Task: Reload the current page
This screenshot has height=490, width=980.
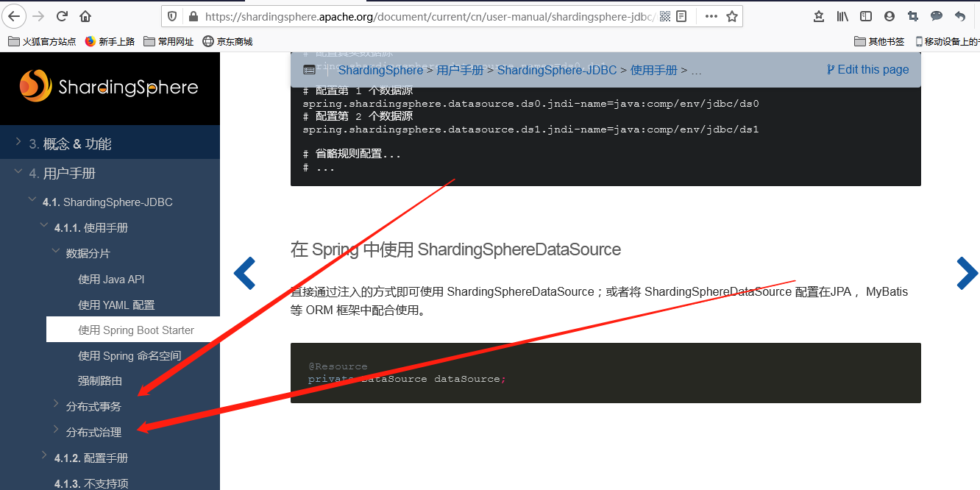Action: [x=63, y=16]
